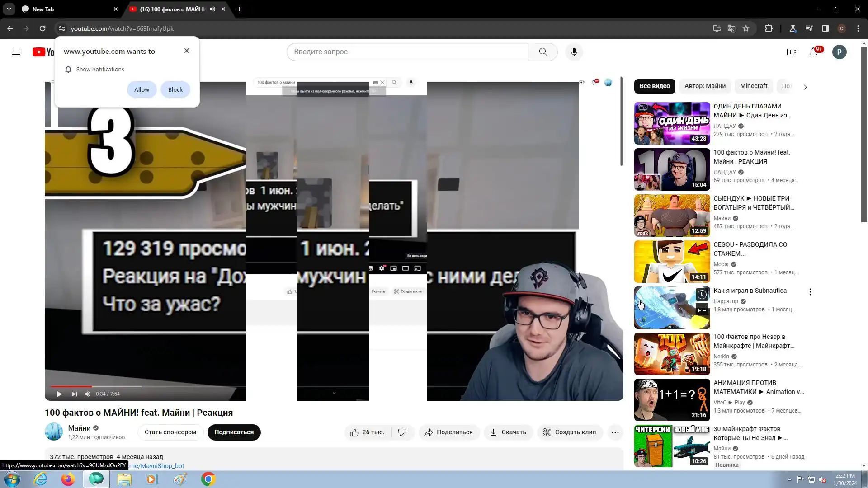Click the voice search microphone icon

pyautogui.click(x=574, y=52)
